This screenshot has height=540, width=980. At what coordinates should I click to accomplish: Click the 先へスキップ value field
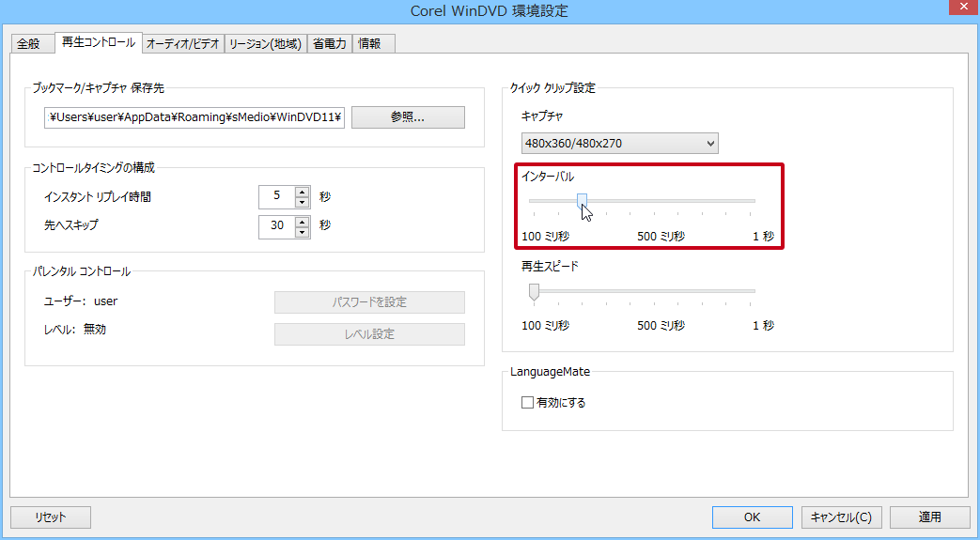click(277, 227)
